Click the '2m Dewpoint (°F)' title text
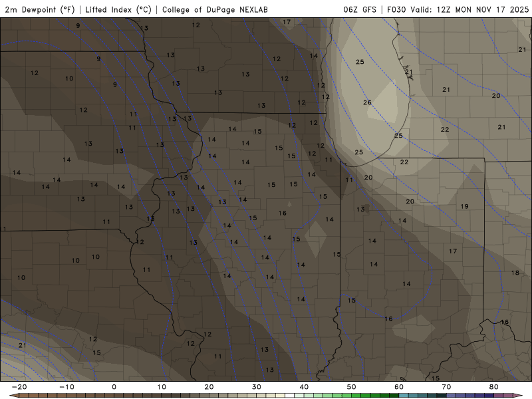The width and height of the screenshot is (532, 399). click(40, 9)
